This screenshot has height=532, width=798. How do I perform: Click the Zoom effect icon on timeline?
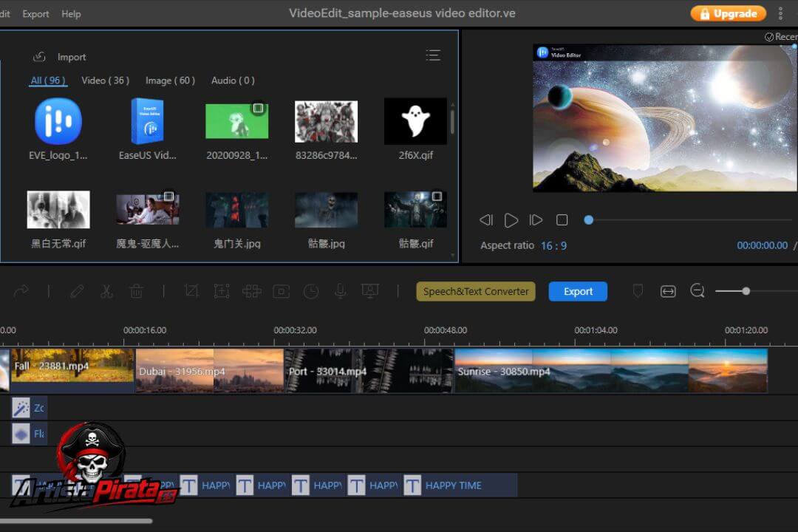click(21, 408)
